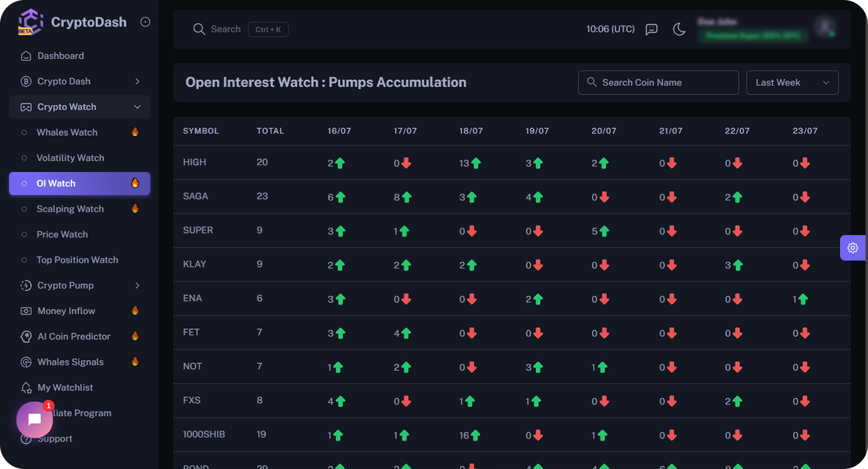Expand the Crypto Pump submenu chevron
This screenshot has height=469, width=868.
[x=137, y=286]
